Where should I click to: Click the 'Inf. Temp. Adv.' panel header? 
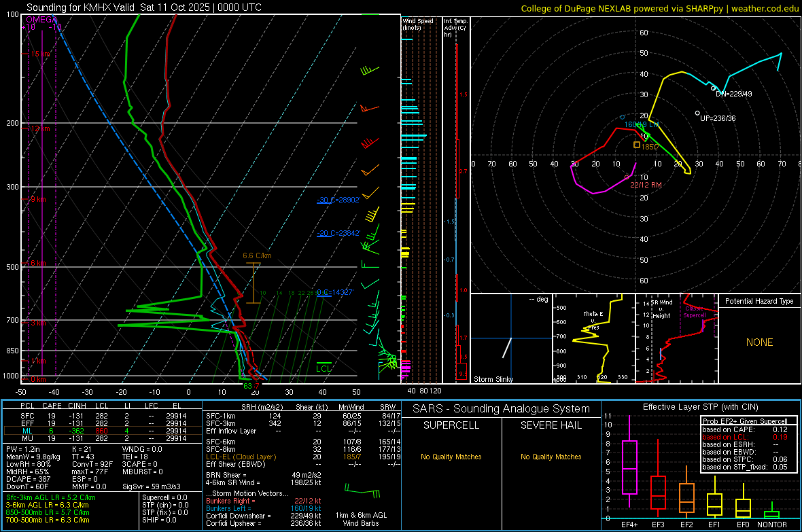click(x=455, y=28)
